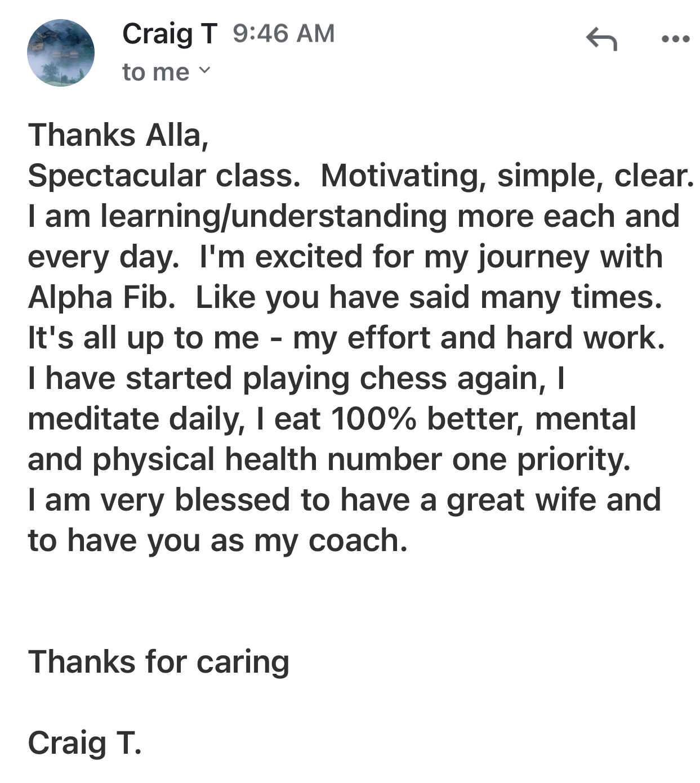Open Craig T's profile picture avatar
Screen dimensions: 700x783
click(61, 53)
